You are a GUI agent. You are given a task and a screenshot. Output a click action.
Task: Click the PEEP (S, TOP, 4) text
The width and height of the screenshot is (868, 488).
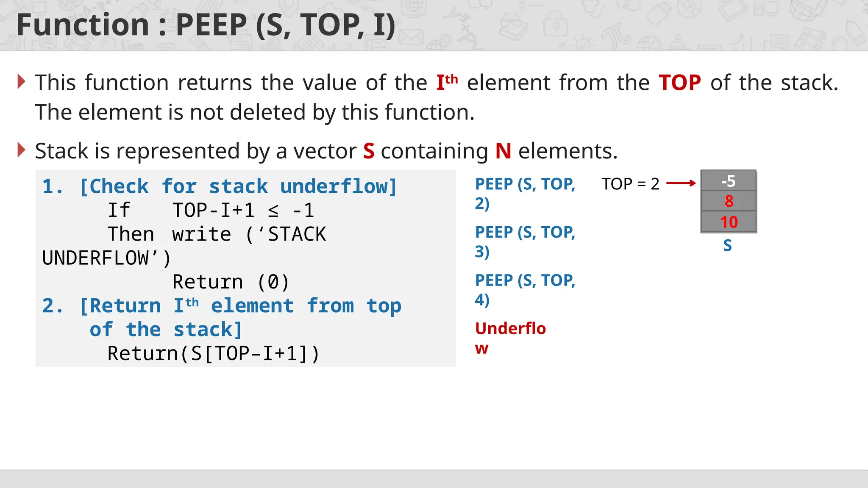tap(525, 290)
